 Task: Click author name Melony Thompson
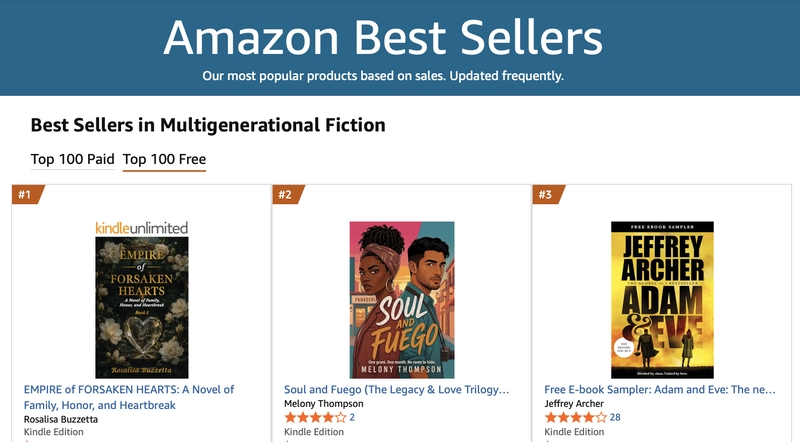click(323, 404)
